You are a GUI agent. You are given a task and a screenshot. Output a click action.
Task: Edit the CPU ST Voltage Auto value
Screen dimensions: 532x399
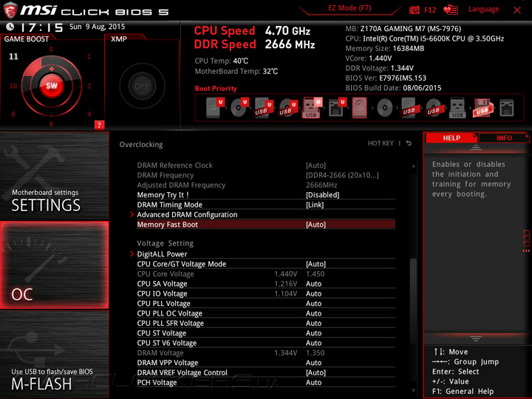point(313,332)
